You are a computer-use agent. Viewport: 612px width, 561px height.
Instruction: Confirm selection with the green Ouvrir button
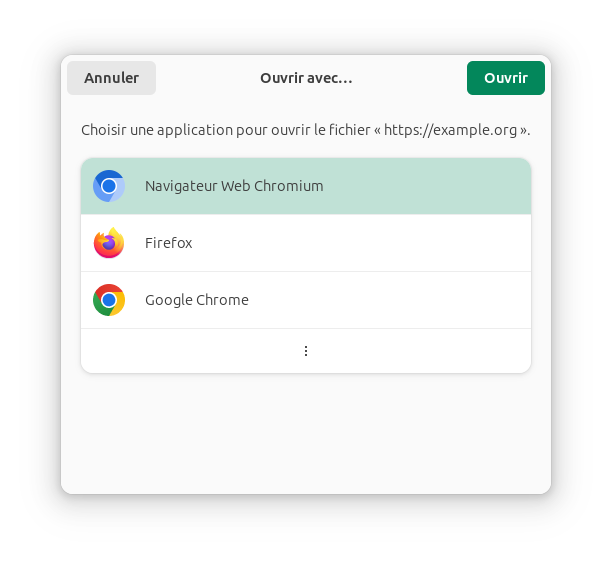506,78
